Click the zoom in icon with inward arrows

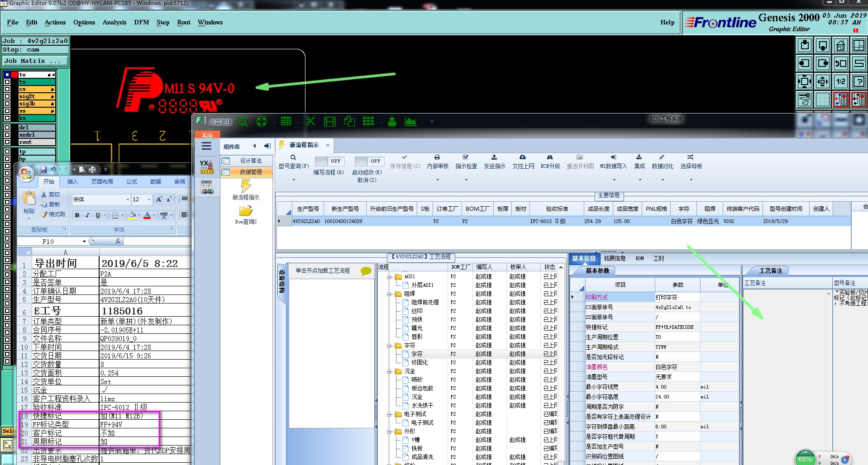(x=804, y=81)
